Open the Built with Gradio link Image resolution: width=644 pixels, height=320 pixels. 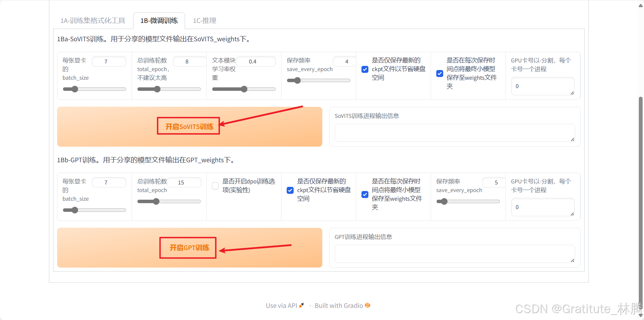tap(342, 305)
